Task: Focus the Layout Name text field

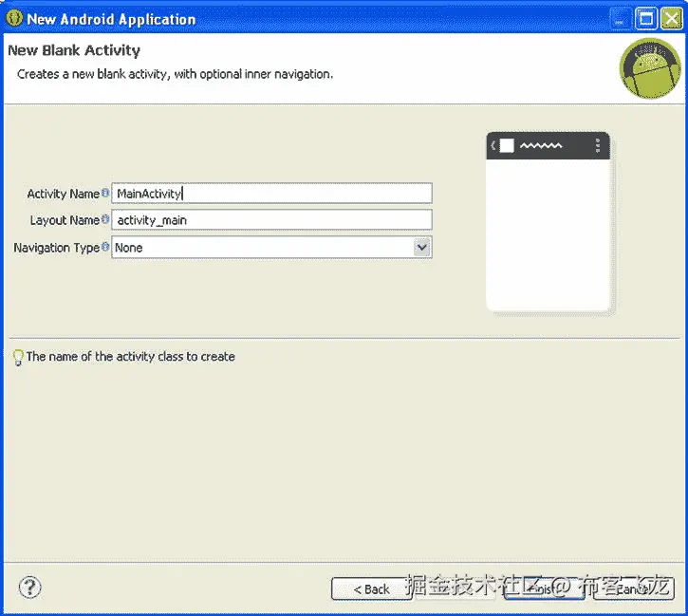Action: 271,220
